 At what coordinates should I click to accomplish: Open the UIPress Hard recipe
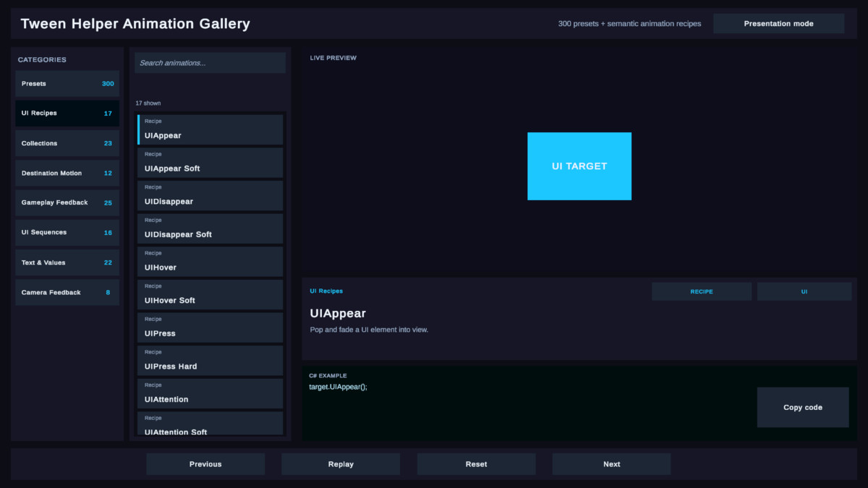click(x=210, y=361)
